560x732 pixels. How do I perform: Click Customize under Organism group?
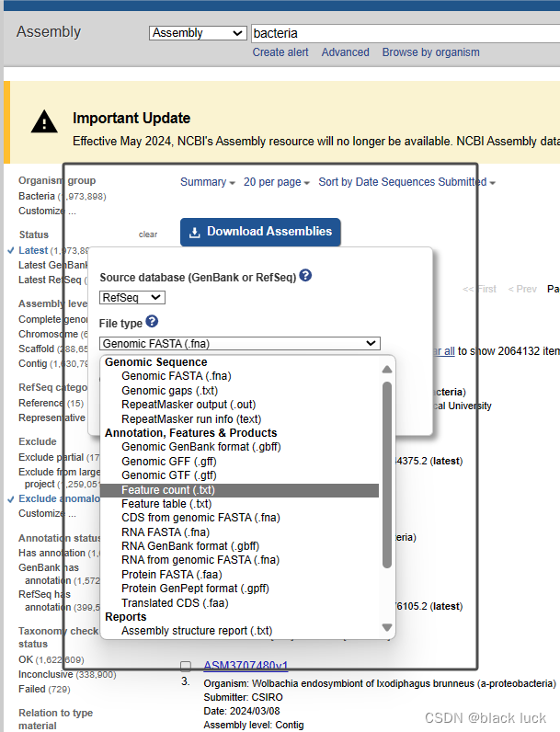pyautogui.click(x=47, y=211)
